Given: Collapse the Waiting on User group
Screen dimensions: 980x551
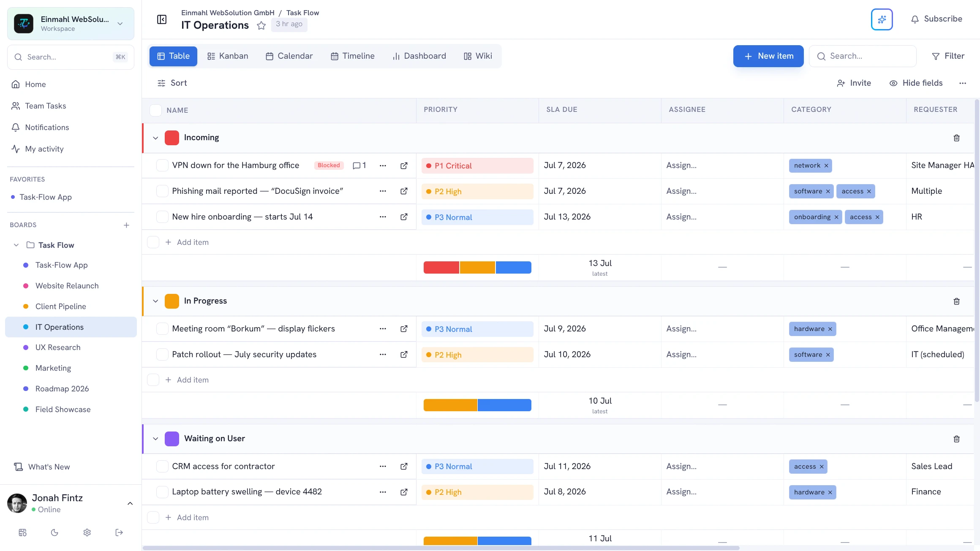Looking at the screenshot, I should tap(155, 439).
